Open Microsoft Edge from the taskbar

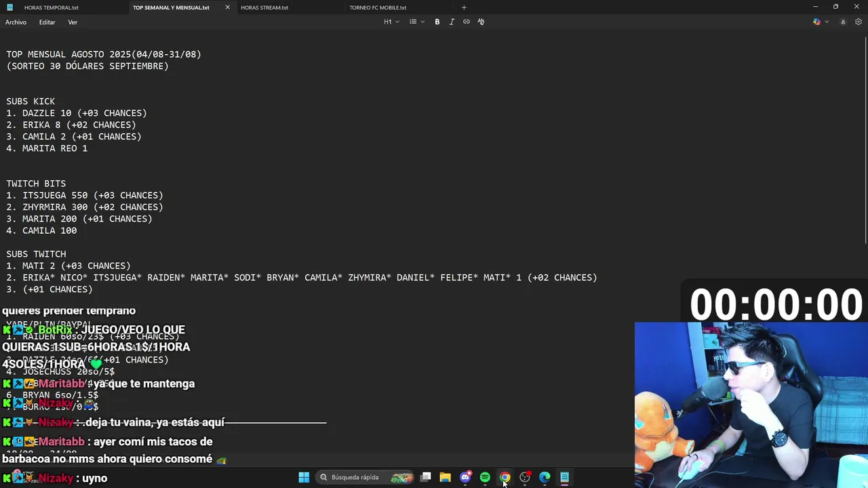pos(545,477)
